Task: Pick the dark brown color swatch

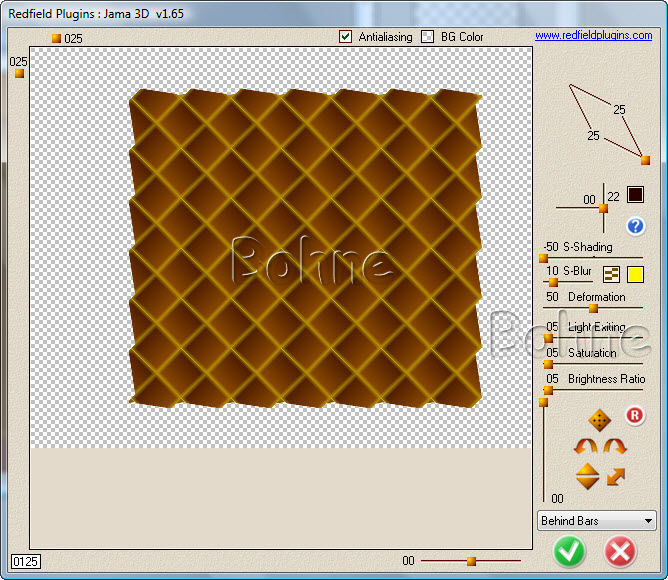Action: 635,196
